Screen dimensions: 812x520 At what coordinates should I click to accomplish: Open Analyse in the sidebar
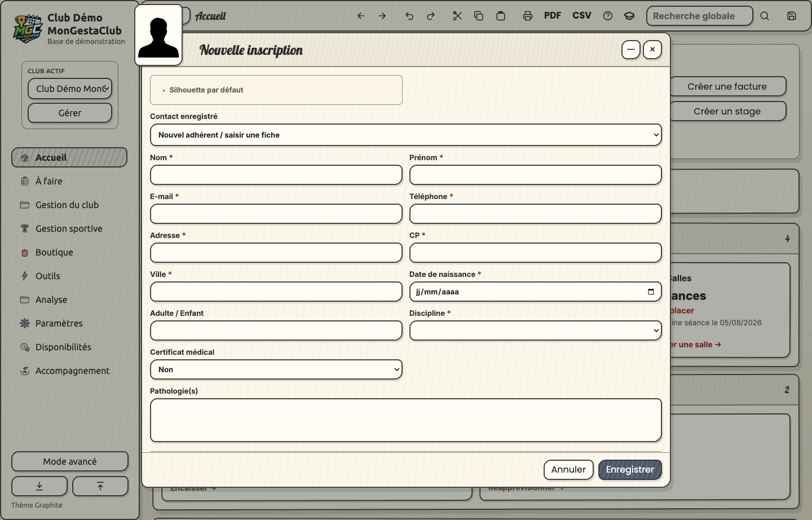coord(69,299)
